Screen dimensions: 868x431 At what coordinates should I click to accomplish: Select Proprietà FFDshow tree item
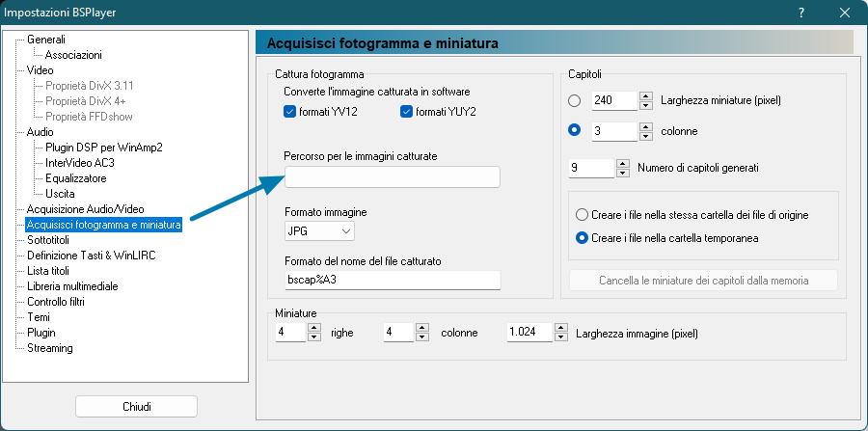[x=89, y=117]
